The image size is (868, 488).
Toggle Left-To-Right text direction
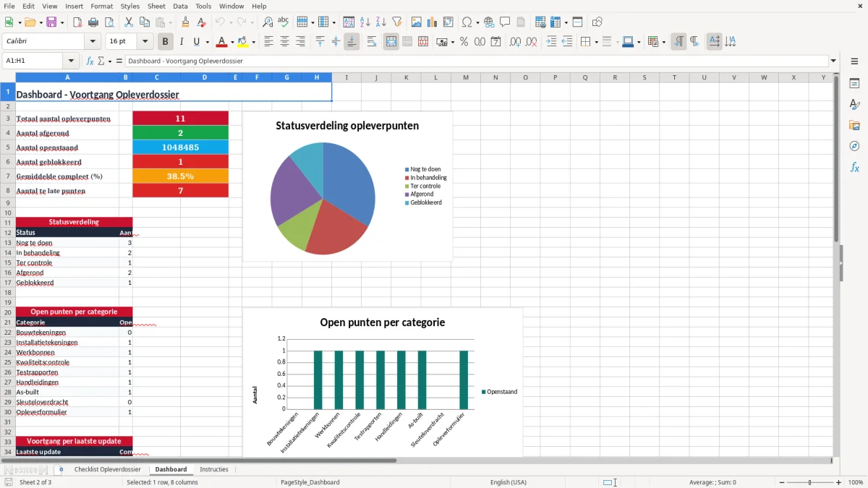point(678,42)
